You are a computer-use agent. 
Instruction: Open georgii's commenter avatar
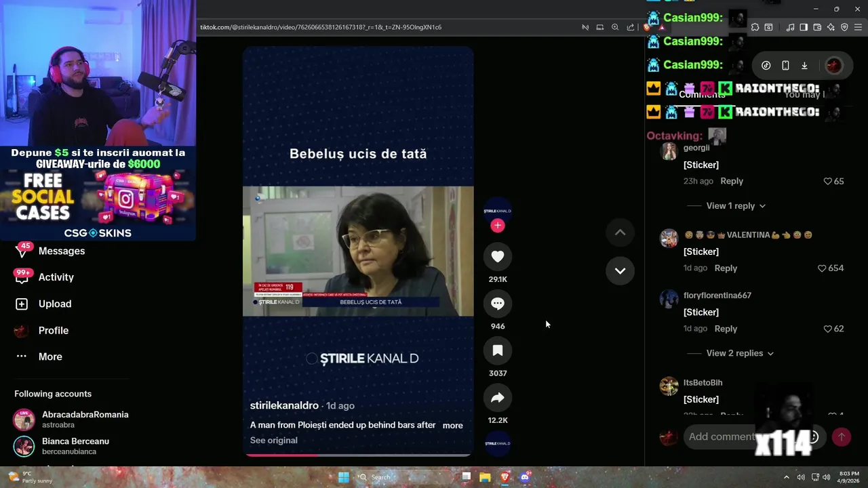coord(669,150)
